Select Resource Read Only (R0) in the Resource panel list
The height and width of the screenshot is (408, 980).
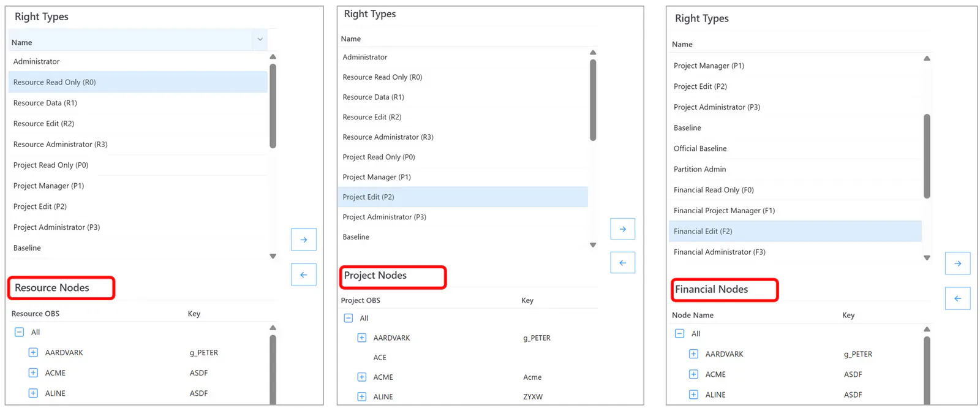coord(138,82)
